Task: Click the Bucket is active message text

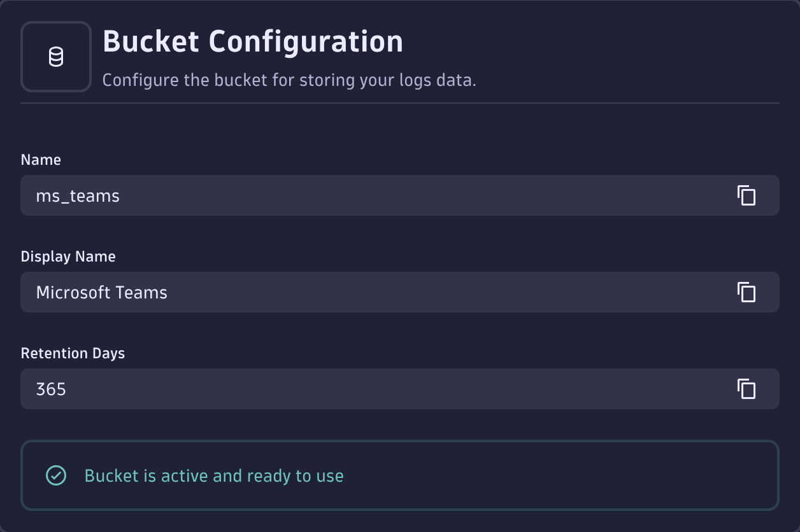Action: coord(214,475)
